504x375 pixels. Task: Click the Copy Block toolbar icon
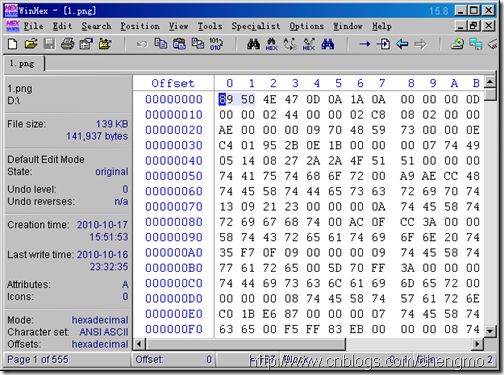(161, 44)
